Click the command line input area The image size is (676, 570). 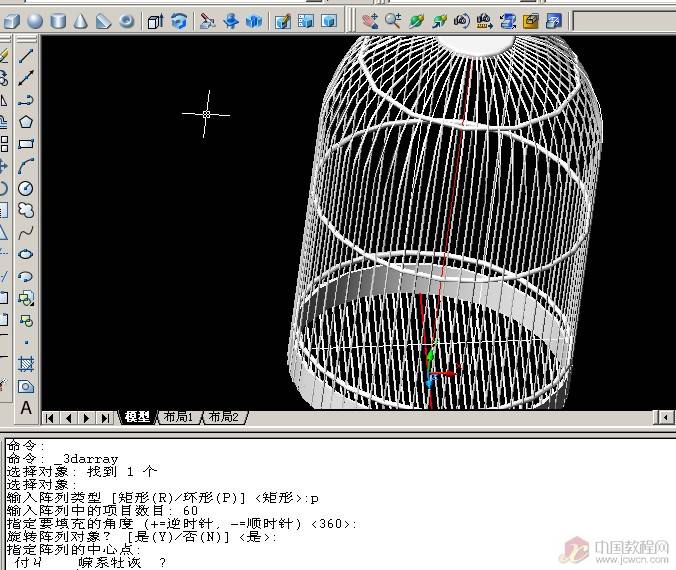tap(300, 563)
